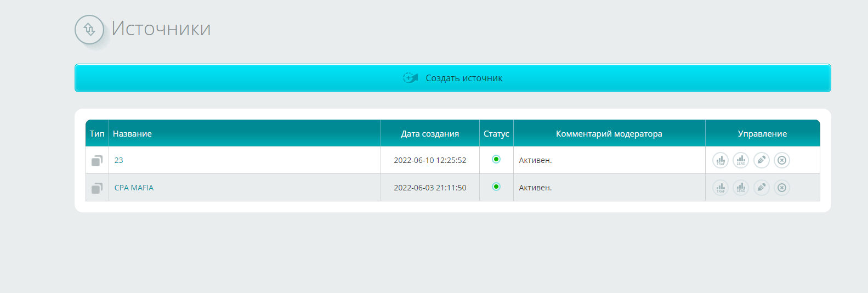Click the Комментарий модератора column header
Viewport: 868px width, 293px height.
click(609, 133)
